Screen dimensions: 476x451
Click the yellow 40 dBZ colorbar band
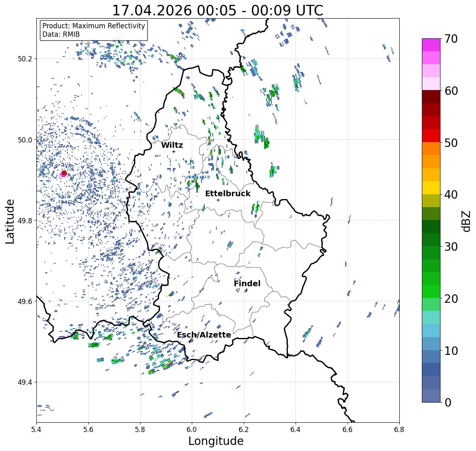(431, 188)
